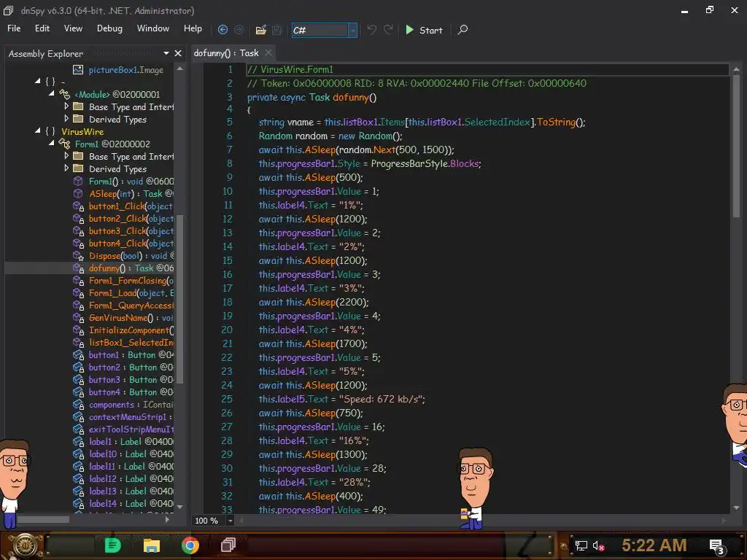Select the dofunny() : Task tree node

coord(131,268)
